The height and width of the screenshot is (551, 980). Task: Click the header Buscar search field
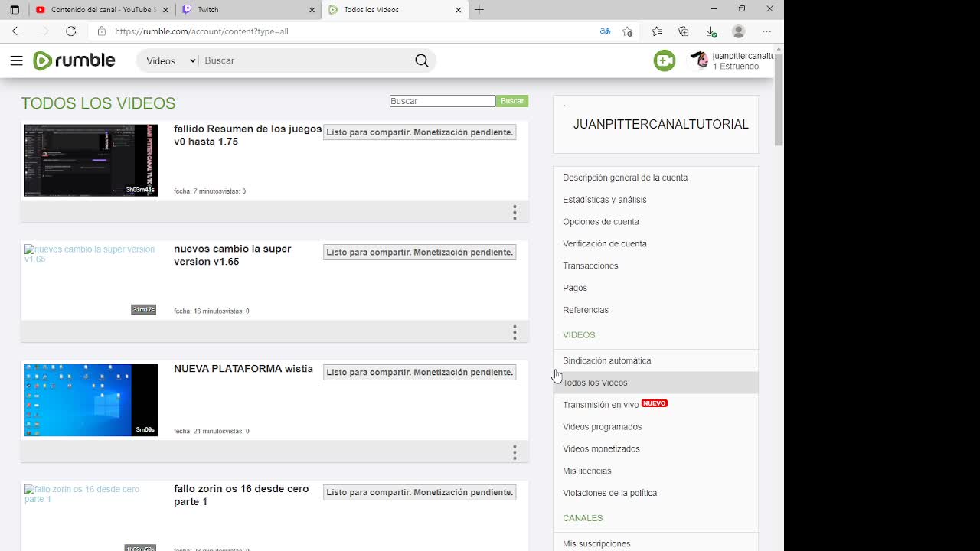(x=306, y=60)
